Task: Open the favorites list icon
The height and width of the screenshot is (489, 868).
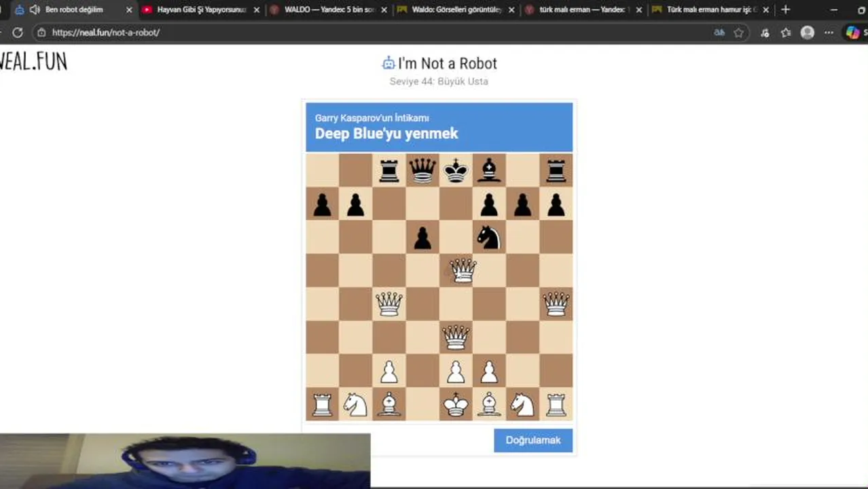Action: click(x=786, y=33)
